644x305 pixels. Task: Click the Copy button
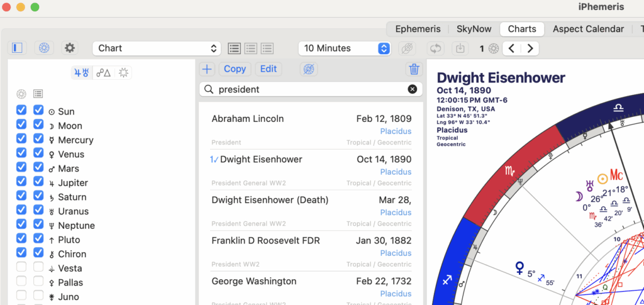(x=235, y=69)
